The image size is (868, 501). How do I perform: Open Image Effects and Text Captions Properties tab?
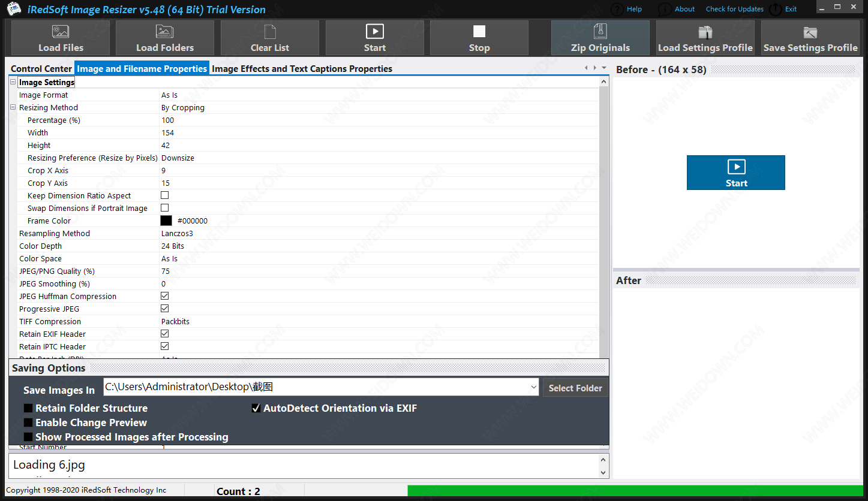302,69
